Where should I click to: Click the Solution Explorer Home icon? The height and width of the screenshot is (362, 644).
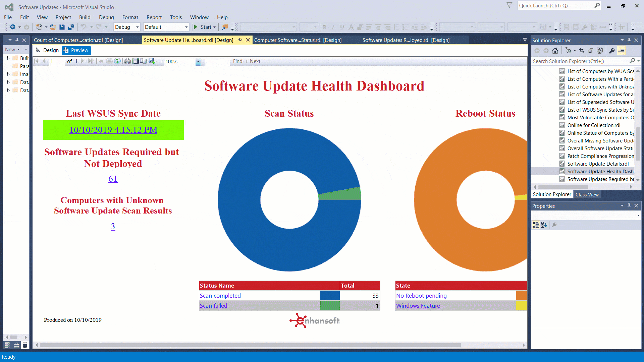tap(555, 51)
